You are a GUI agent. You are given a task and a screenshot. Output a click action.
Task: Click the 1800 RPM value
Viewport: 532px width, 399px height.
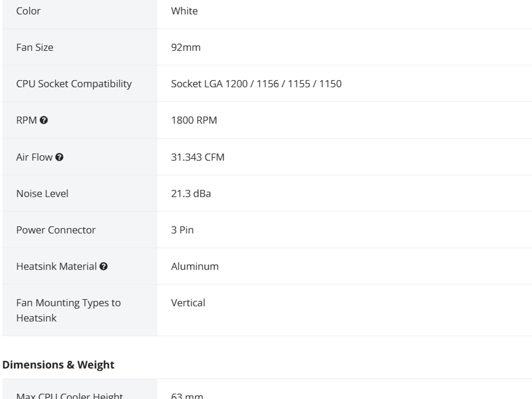(194, 120)
